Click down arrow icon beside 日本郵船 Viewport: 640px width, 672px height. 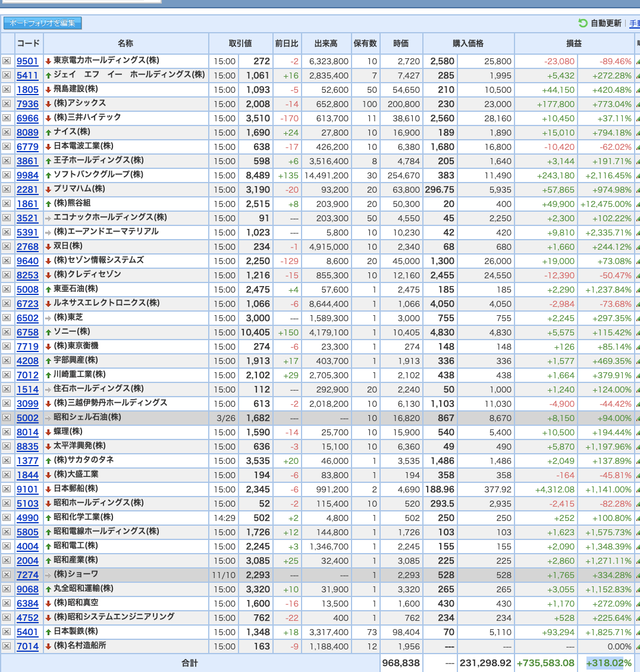48,489
